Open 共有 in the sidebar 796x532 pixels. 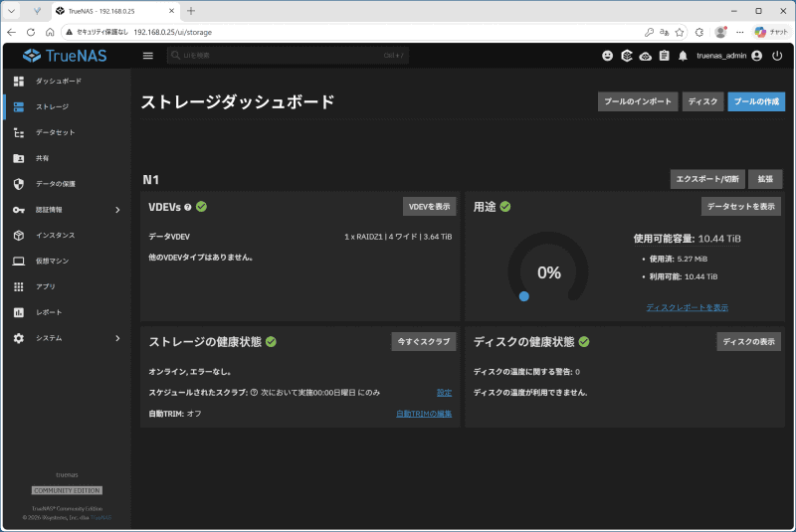(x=67, y=158)
